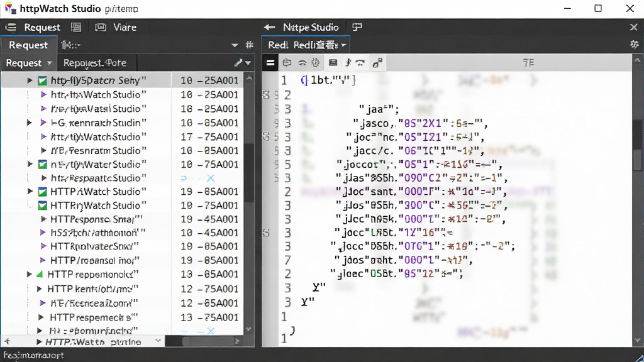Expand the 13 –75A001 HTTP tree row
Image resolution: width=644 pixels, height=362 pixels.
[41, 317]
